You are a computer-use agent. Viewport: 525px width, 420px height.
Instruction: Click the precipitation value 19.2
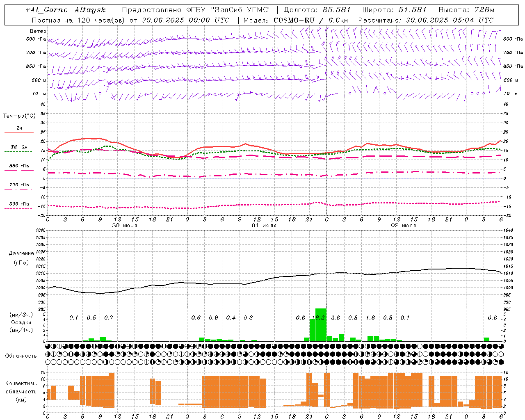click(318, 318)
